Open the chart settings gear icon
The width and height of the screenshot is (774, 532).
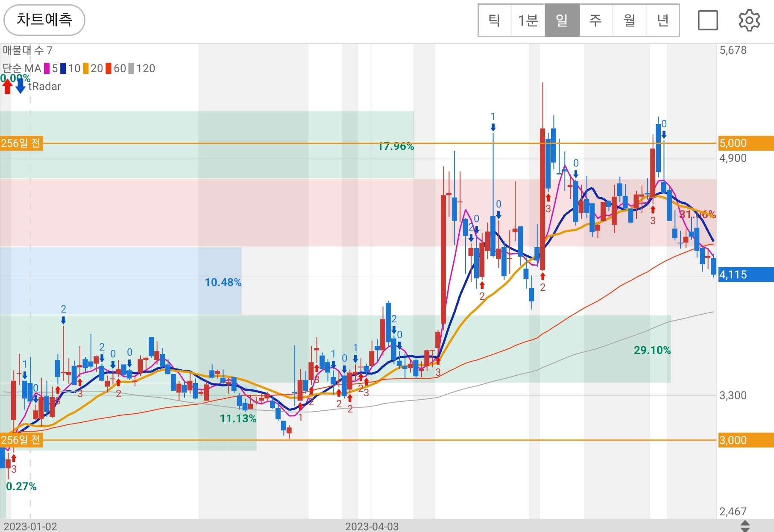click(749, 20)
